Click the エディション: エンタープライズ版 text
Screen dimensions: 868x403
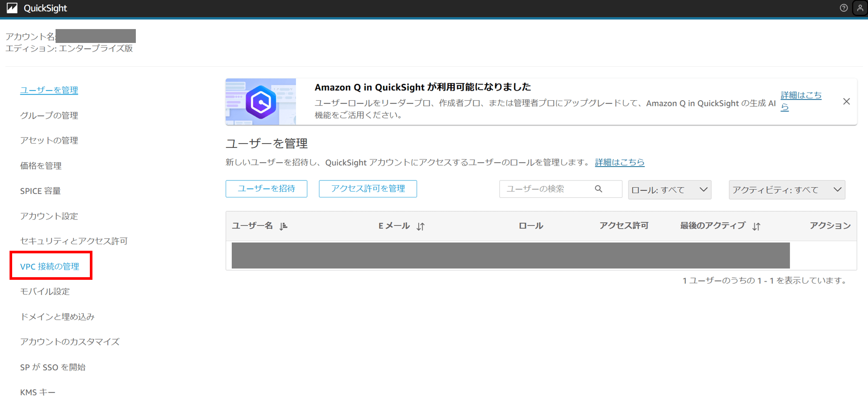pyautogui.click(x=69, y=48)
